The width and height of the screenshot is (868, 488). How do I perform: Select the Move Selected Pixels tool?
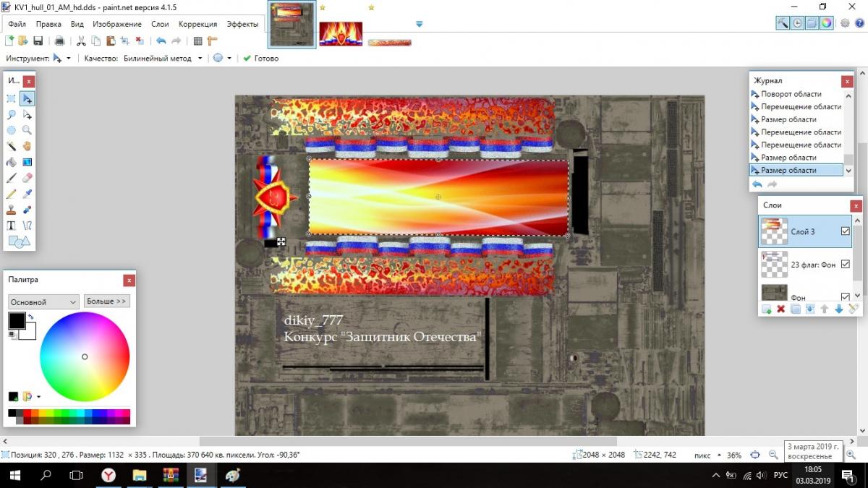(27, 99)
